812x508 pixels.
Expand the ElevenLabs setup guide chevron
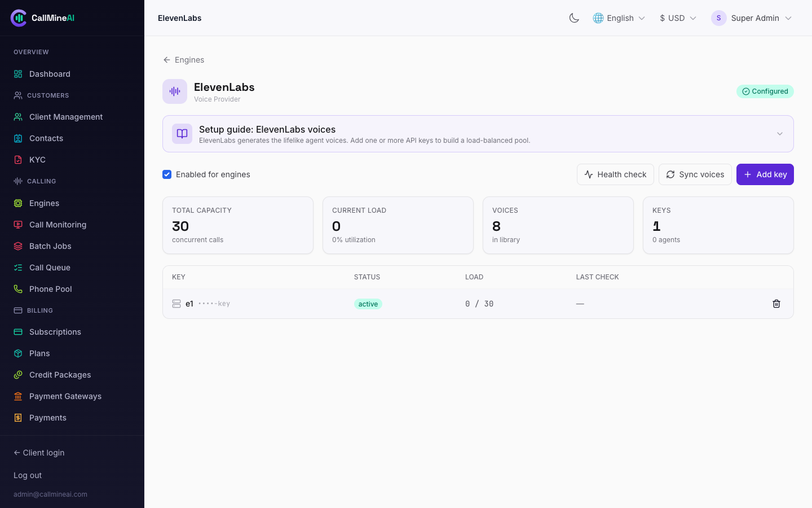tap(780, 134)
